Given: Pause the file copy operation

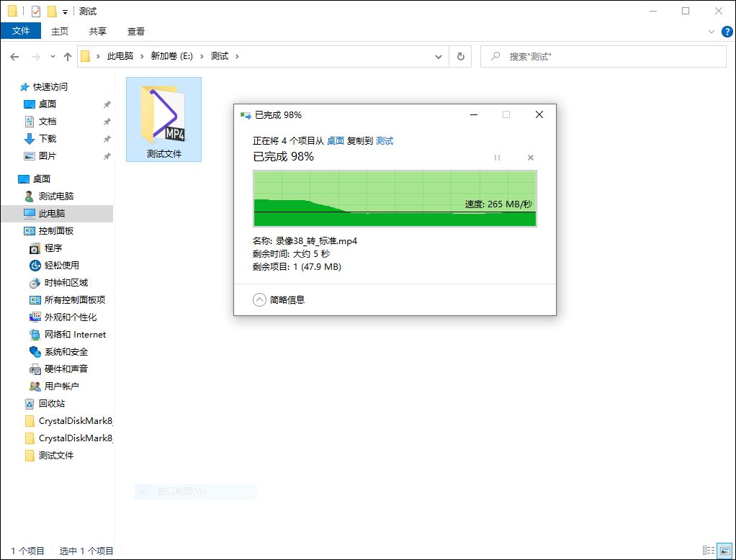Looking at the screenshot, I should 497,158.
